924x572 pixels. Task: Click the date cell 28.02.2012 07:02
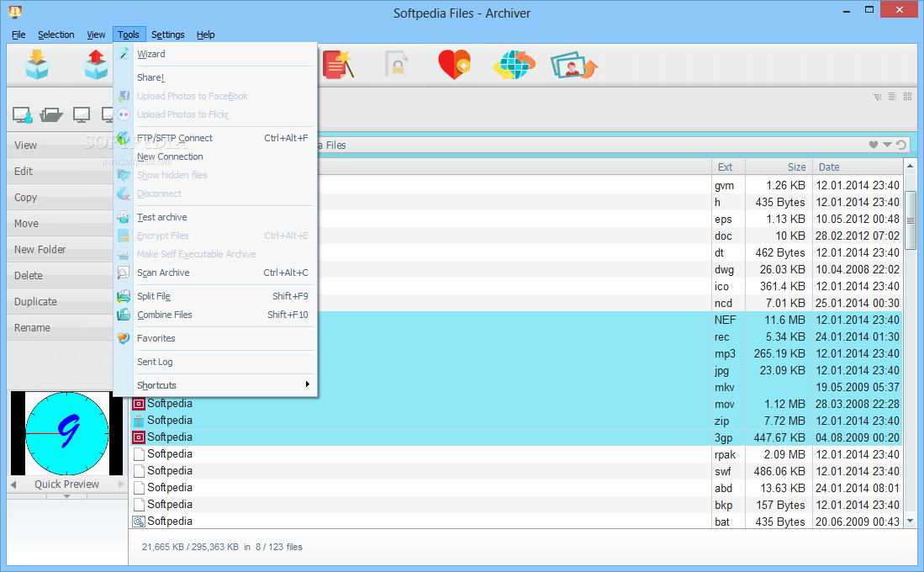click(858, 236)
